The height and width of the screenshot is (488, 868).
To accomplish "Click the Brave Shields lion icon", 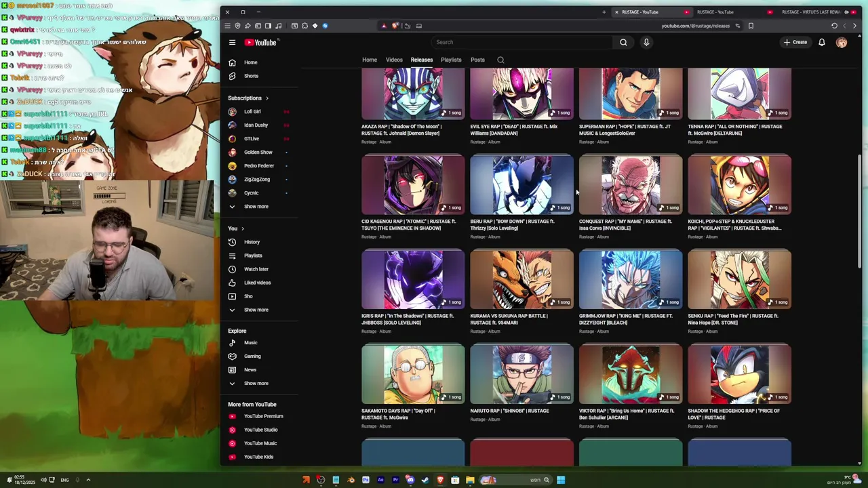I will point(395,26).
